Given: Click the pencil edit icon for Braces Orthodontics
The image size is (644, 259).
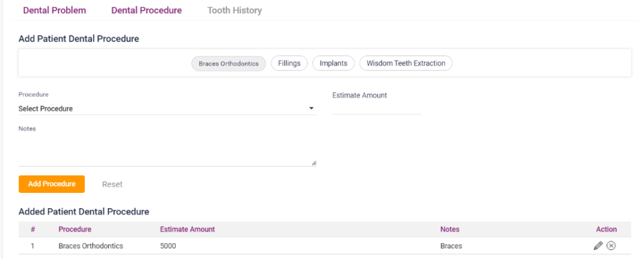Looking at the screenshot, I should click(x=597, y=246).
